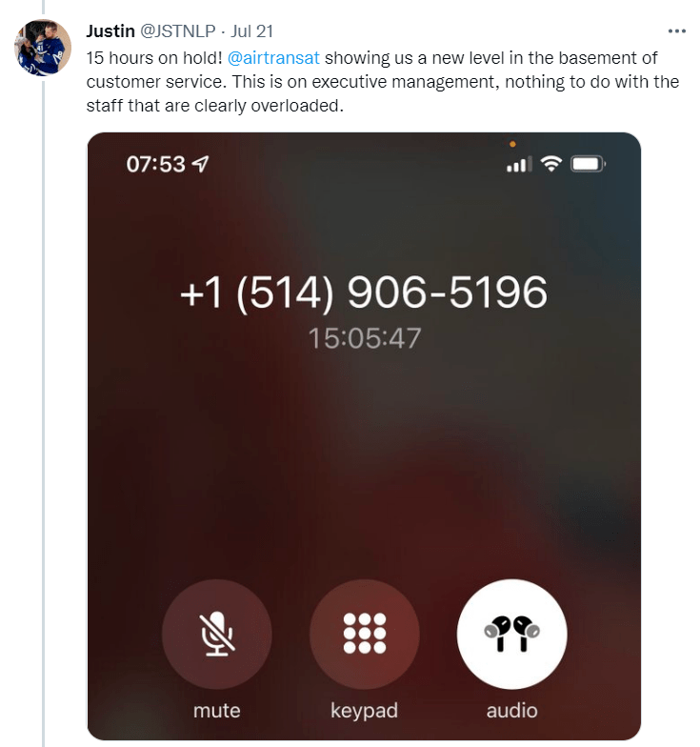Click the Justin display name
The width and height of the screenshot is (700, 747).
[110, 31]
